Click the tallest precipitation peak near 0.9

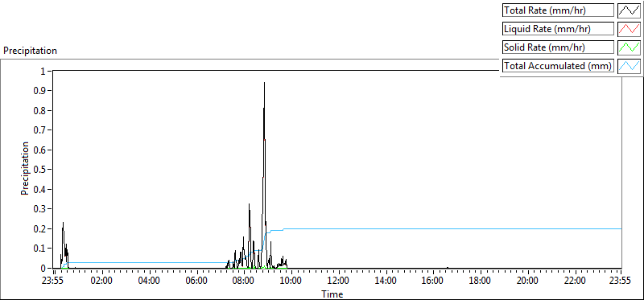264,84
